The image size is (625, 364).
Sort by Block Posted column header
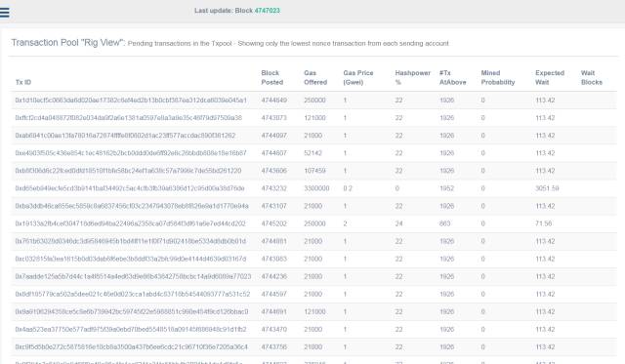click(x=272, y=78)
